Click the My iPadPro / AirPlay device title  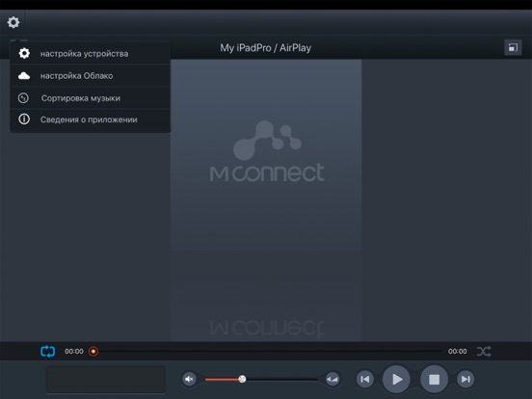[x=265, y=48]
